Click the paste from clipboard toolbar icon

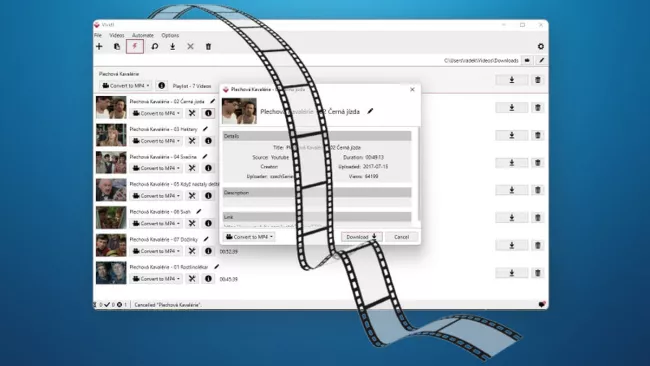(117, 46)
